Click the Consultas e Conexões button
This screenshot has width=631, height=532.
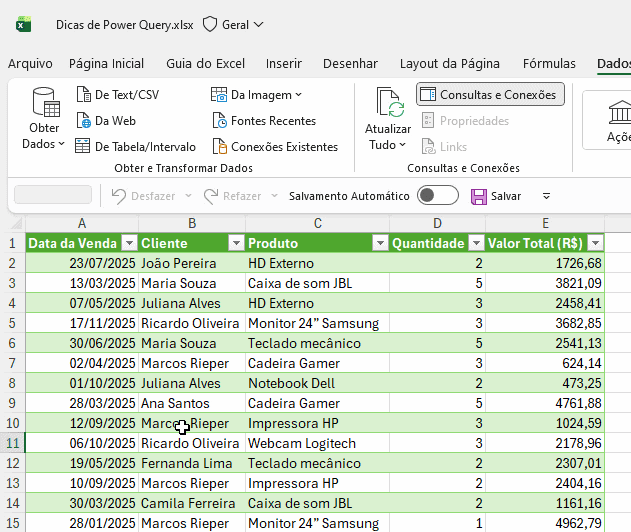tap(490, 95)
